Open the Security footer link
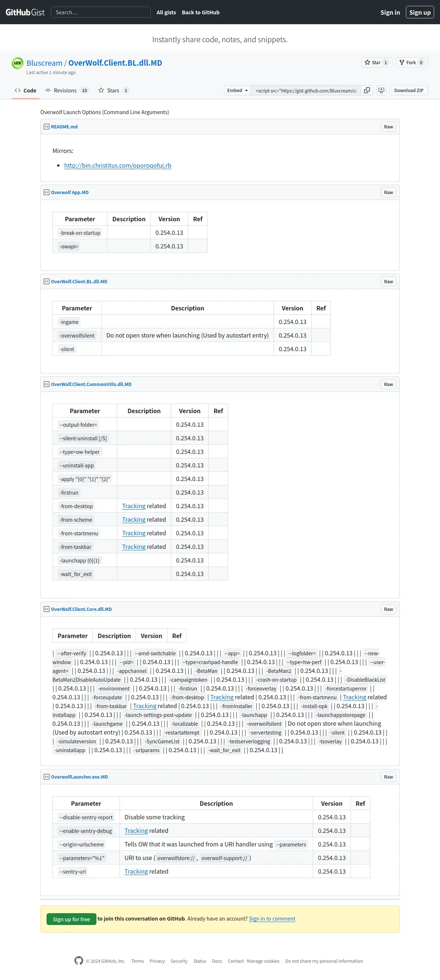 click(179, 961)
